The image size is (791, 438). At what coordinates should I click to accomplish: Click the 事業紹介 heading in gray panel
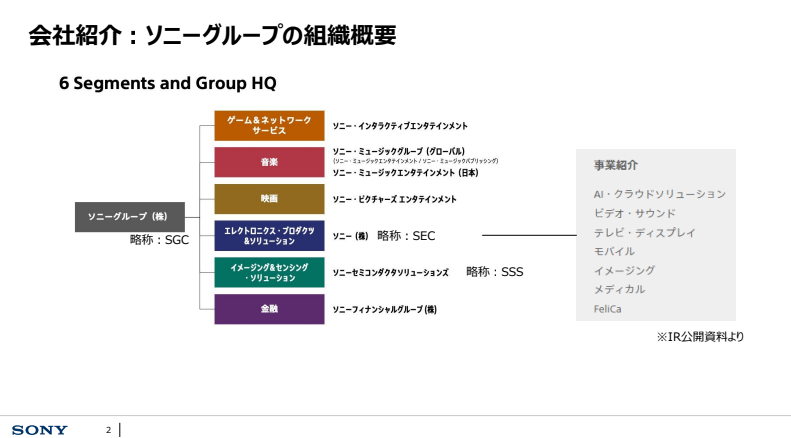(615, 165)
